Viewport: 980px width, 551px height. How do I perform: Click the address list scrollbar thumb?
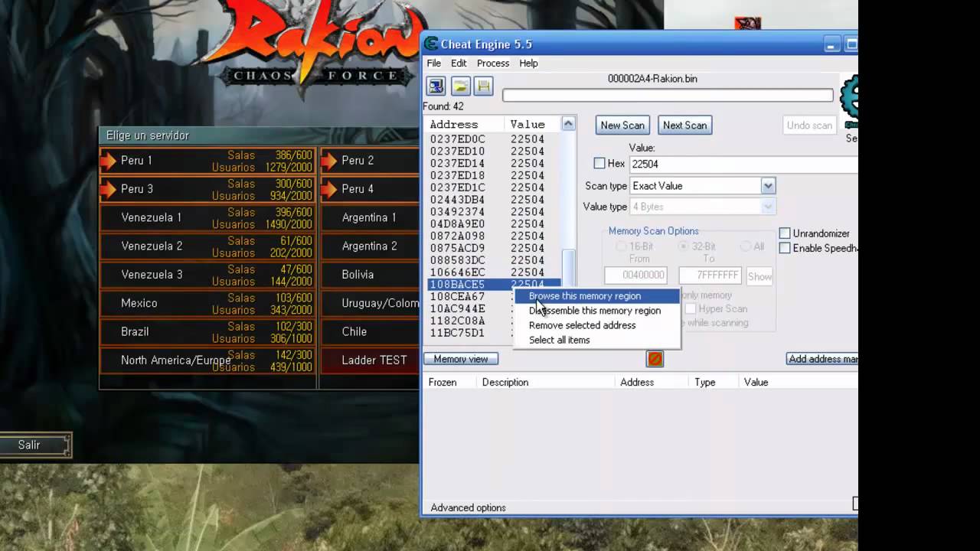568,269
